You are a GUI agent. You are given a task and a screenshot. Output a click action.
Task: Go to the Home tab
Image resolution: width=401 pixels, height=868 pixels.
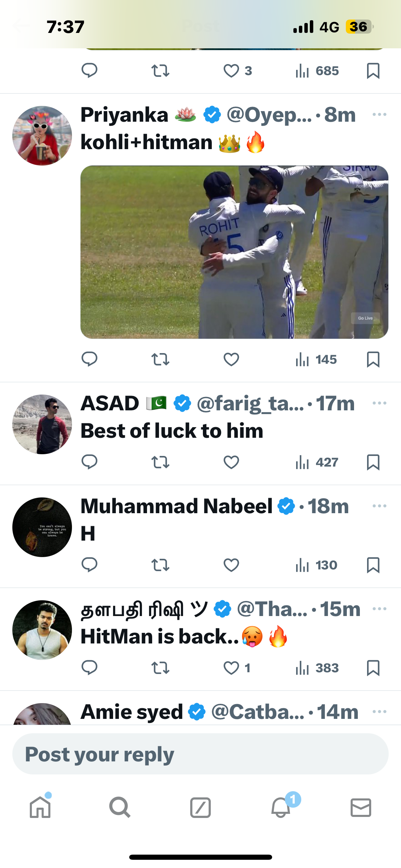pos(40,807)
